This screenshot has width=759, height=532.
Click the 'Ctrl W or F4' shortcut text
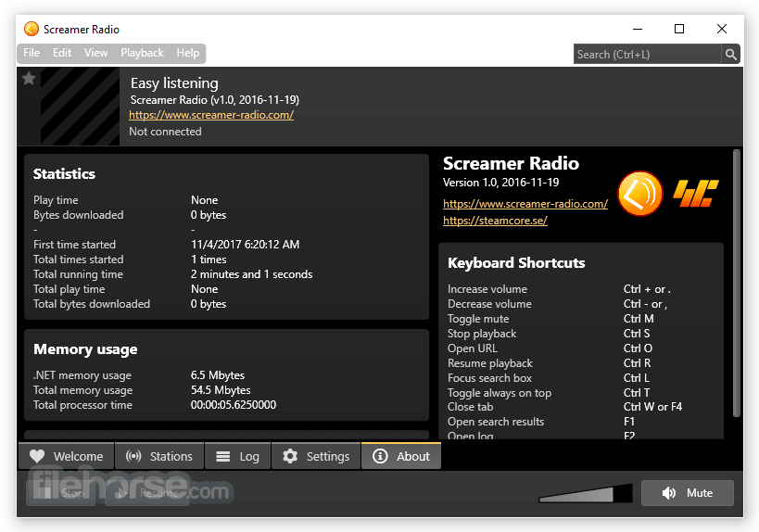652,407
